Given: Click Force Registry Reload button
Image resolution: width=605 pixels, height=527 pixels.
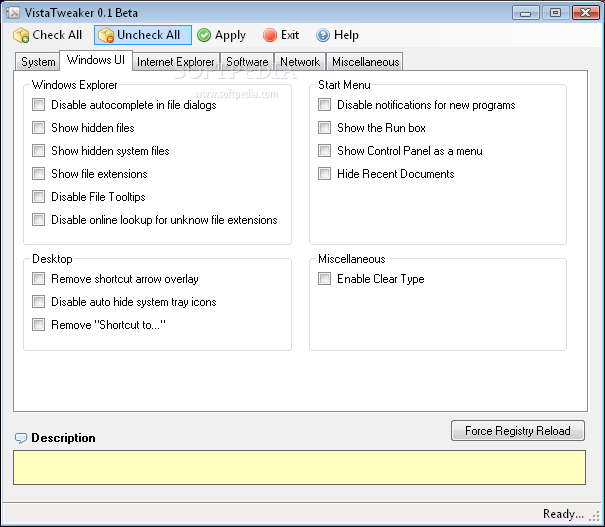Looking at the screenshot, I should pyautogui.click(x=517, y=431).
